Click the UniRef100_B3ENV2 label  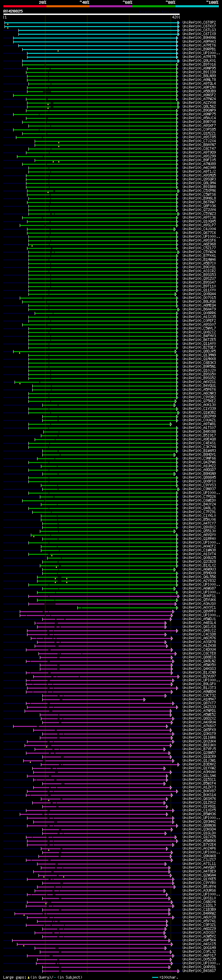[x=199, y=764]
